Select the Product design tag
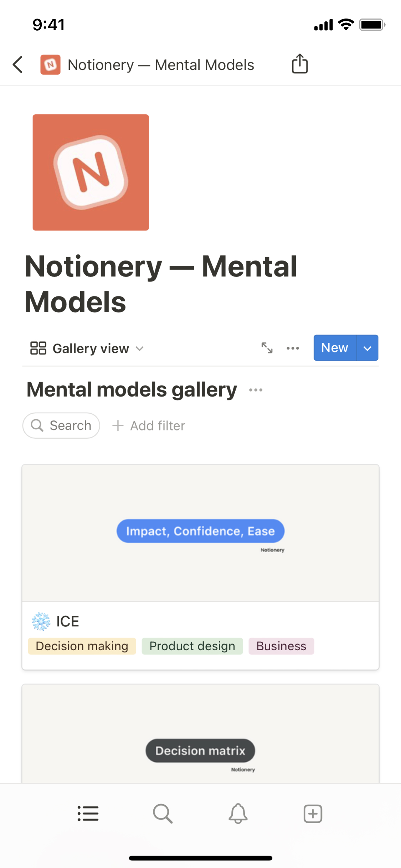 point(192,646)
